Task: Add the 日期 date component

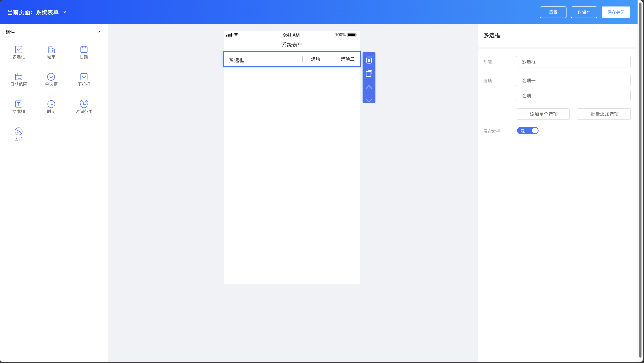Action: 84,50
